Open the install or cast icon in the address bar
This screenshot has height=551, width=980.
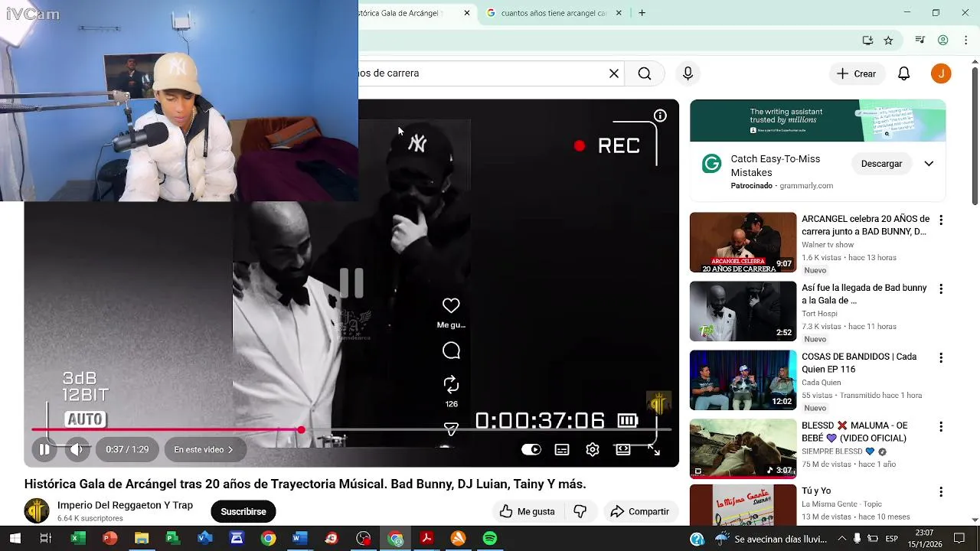pos(867,41)
